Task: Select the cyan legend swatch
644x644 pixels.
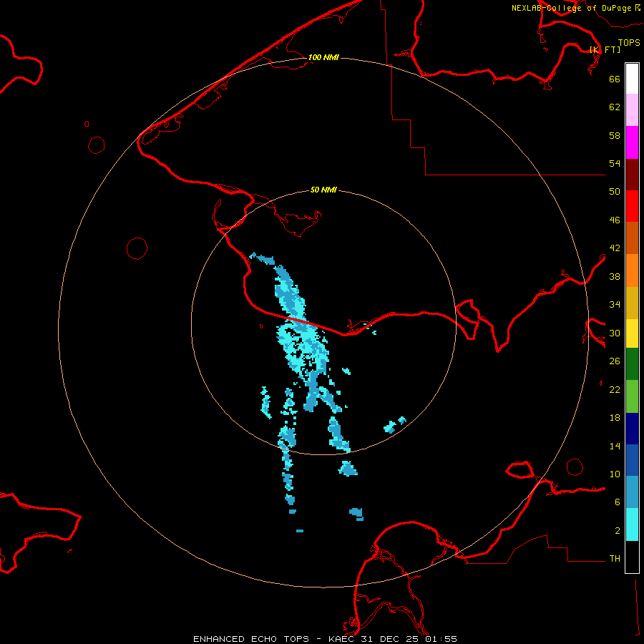Action: 632,525
